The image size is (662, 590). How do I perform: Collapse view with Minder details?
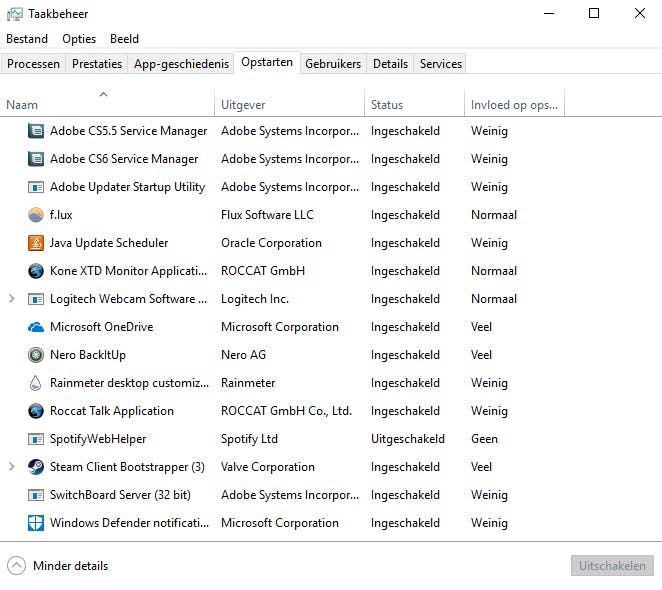coord(58,566)
